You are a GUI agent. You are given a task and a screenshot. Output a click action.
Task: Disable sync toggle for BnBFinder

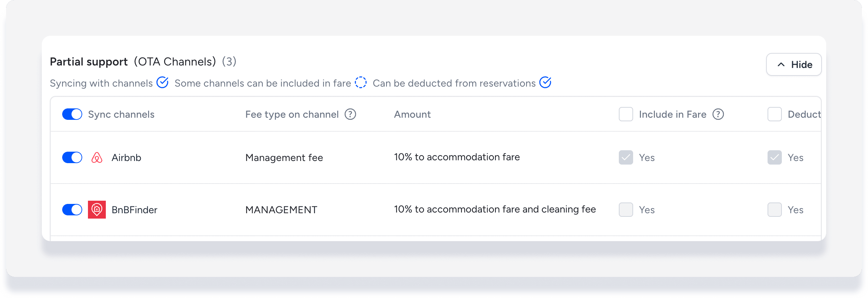point(72,210)
